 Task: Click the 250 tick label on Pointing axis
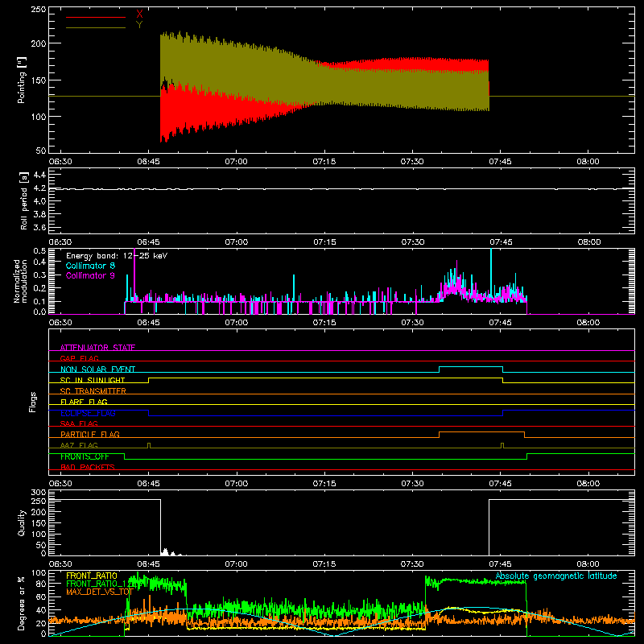click(39, 10)
